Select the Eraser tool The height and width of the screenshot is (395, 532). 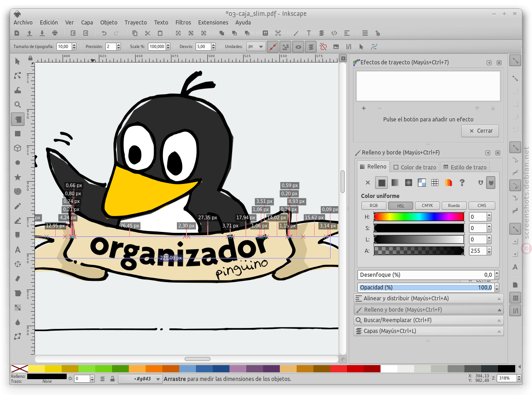[x=18, y=279]
